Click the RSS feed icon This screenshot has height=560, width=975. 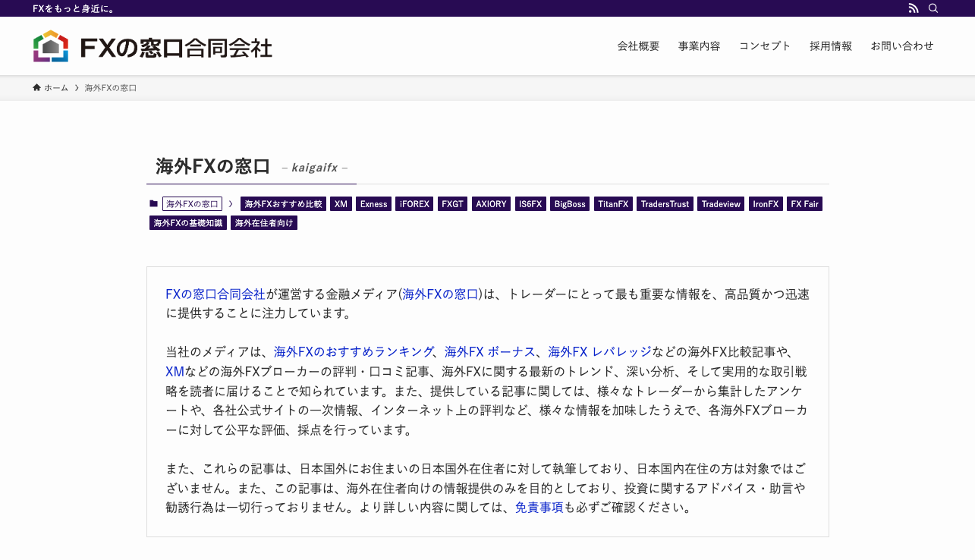point(914,8)
